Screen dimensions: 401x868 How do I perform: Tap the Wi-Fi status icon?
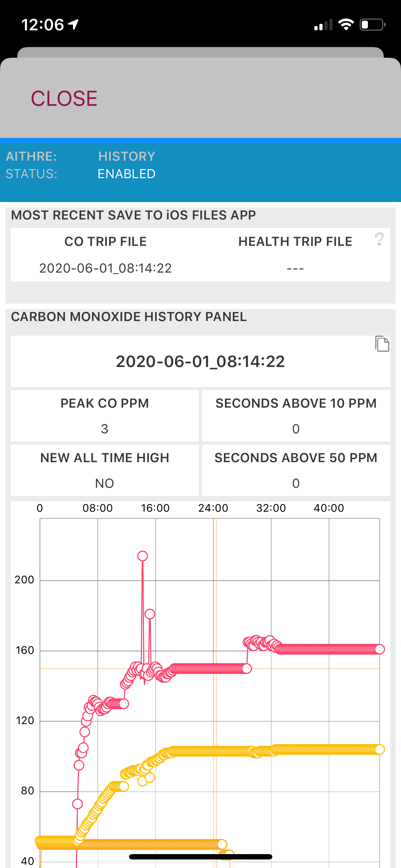(346, 25)
